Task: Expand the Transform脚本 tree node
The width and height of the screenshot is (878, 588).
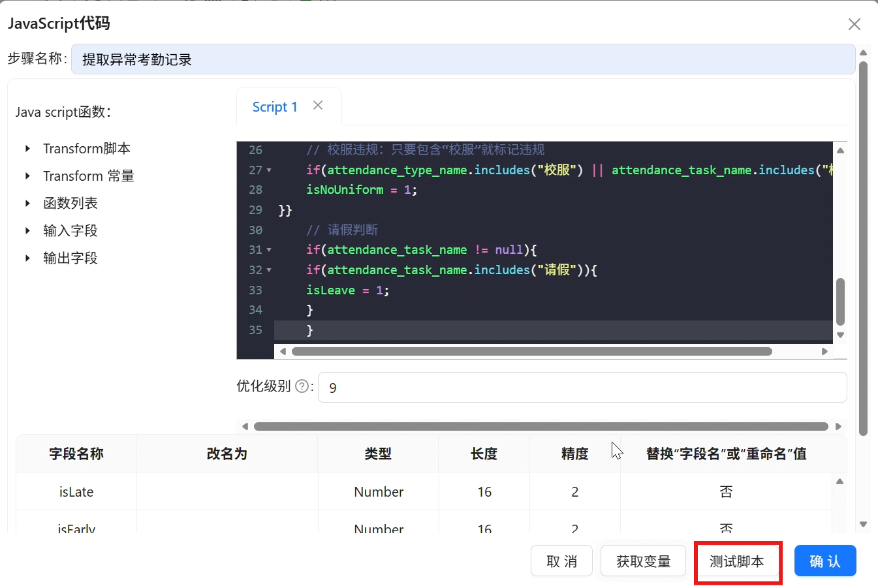Action: click(27, 149)
